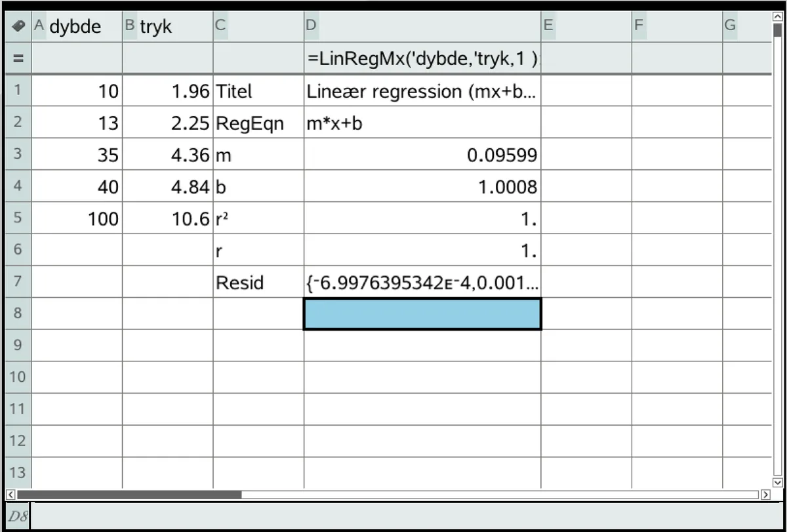Select column B header named tryk
The height and width of the screenshot is (532, 787).
point(167,27)
